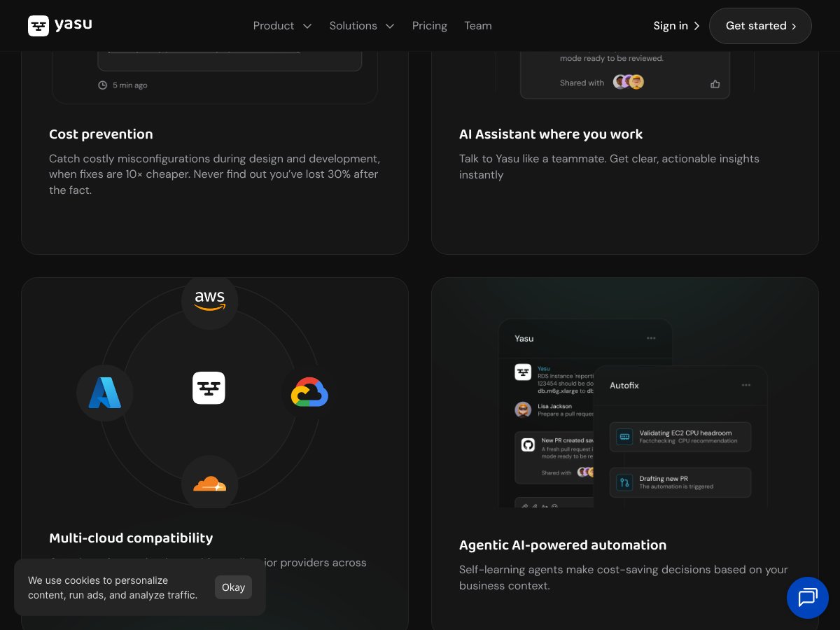The image size is (840, 630).
Task: Accept cookies with Okay button
Action: pyautogui.click(x=233, y=587)
